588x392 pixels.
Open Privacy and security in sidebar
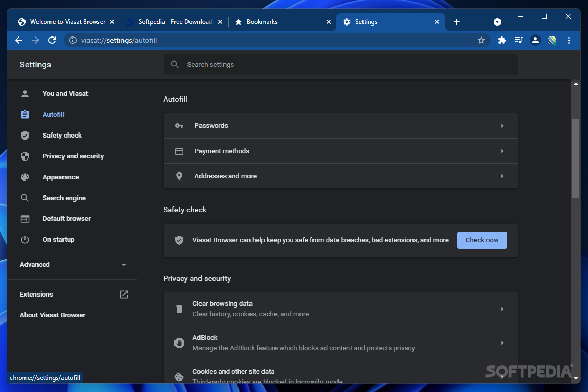[73, 156]
